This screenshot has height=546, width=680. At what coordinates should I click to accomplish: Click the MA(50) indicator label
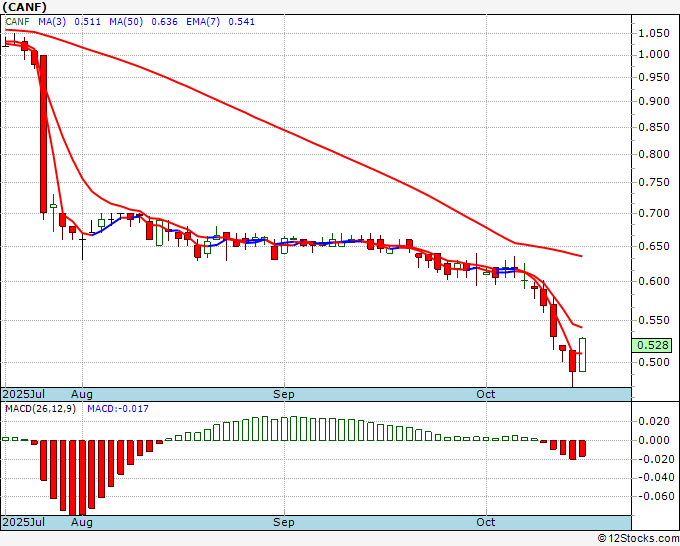(x=126, y=22)
